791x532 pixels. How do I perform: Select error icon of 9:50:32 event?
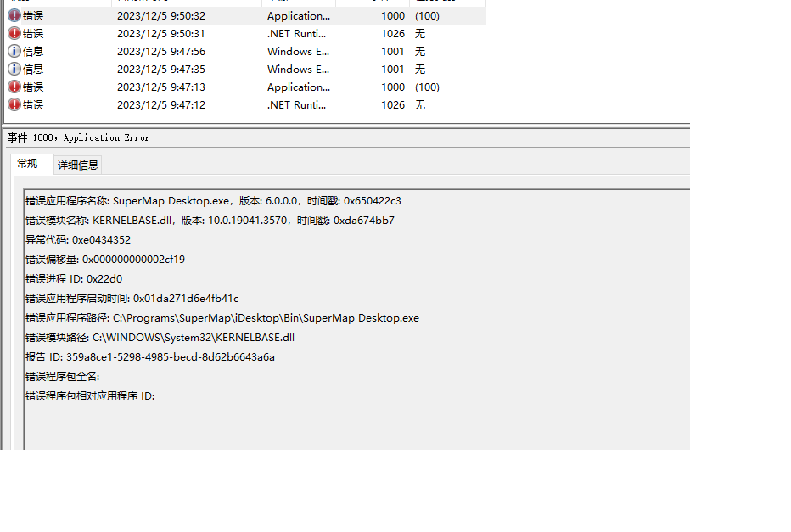coord(14,15)
